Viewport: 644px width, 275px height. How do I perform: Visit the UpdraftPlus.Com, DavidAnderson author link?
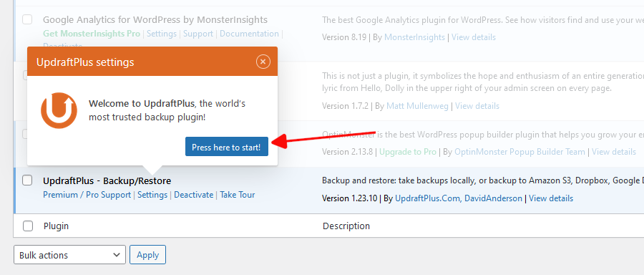[459, 198]
